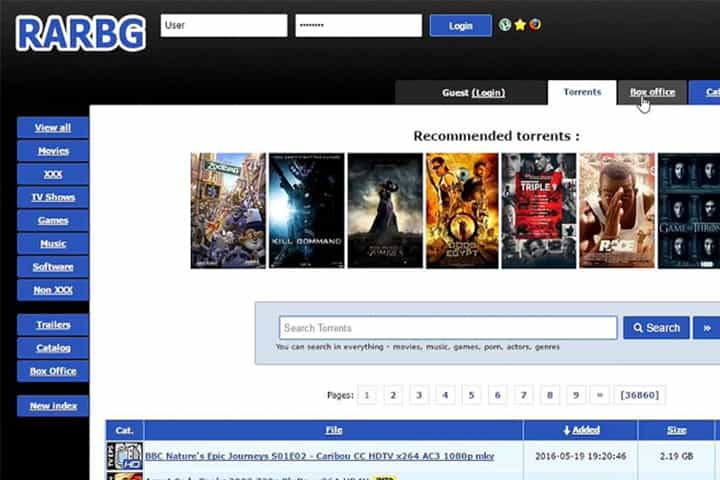The width and height of the screenshot is (720, 480).
Task: Open Music category in the sidebar
Action: pyautogui.click(x=53, y=243)
